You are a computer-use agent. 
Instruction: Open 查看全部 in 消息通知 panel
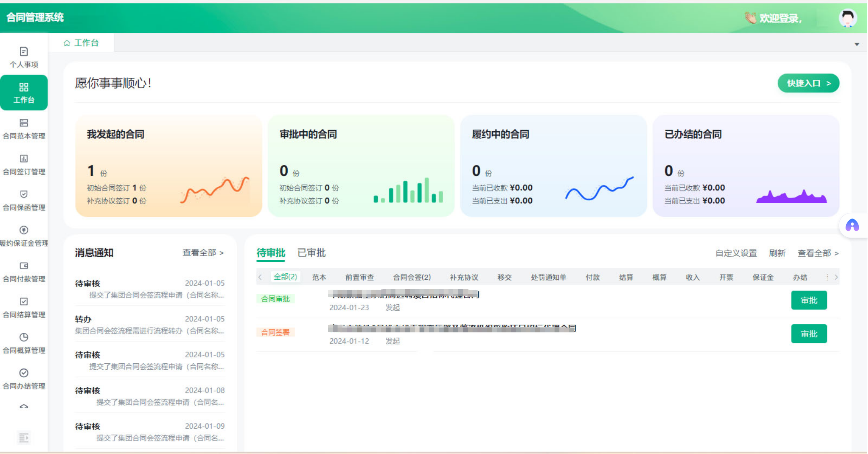(x=203, y=253)
